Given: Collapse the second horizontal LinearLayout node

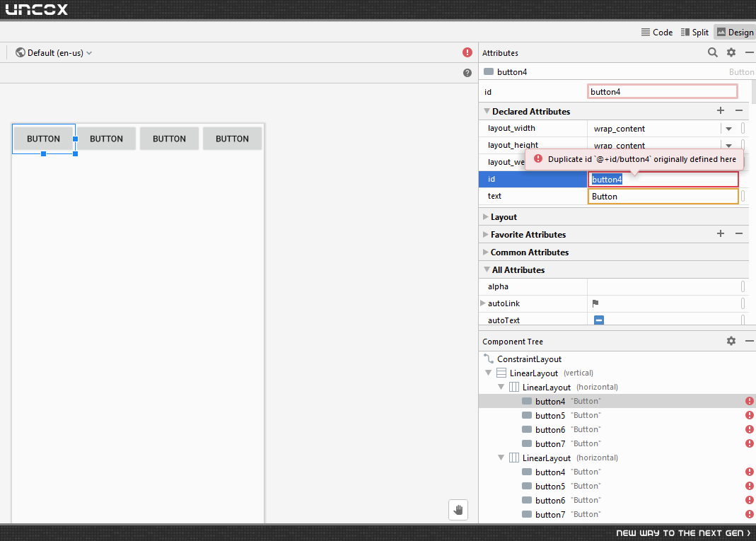Looking at the screenshot, I should coord(501,458).
